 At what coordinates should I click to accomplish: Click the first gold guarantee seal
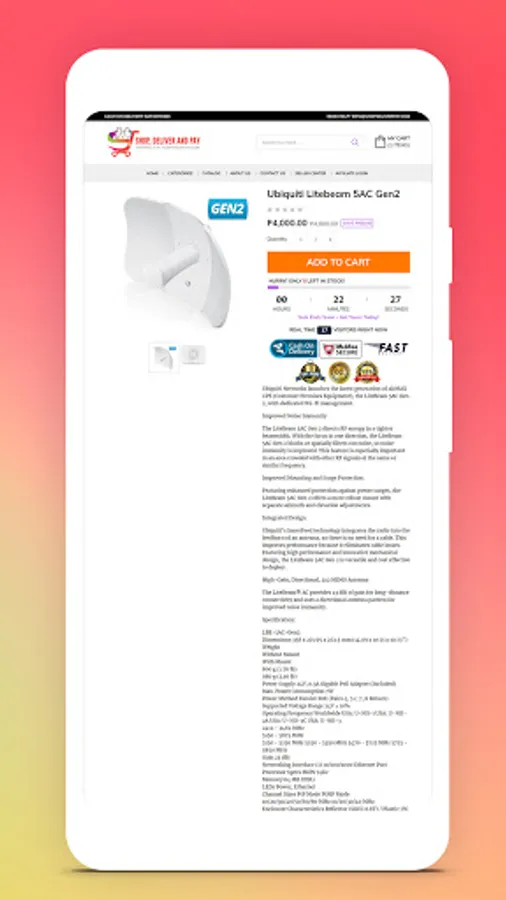pyautogui.click(x=310, y=373)
